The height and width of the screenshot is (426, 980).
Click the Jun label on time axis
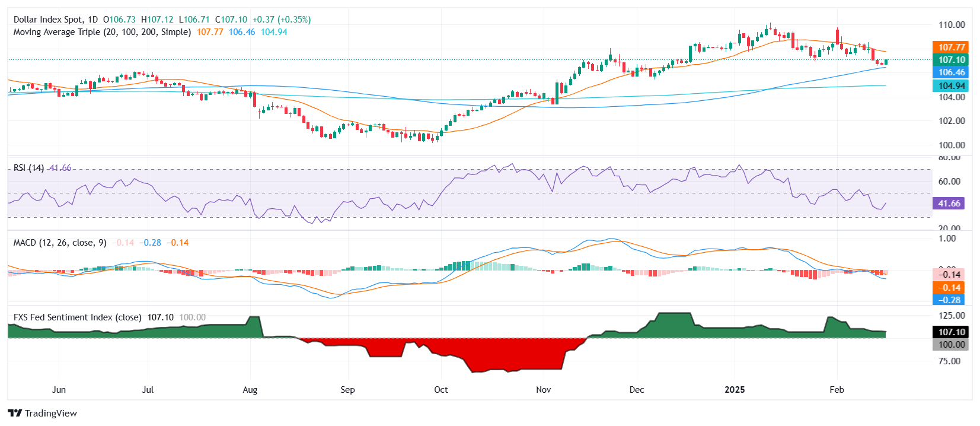(x=59, y=390)
